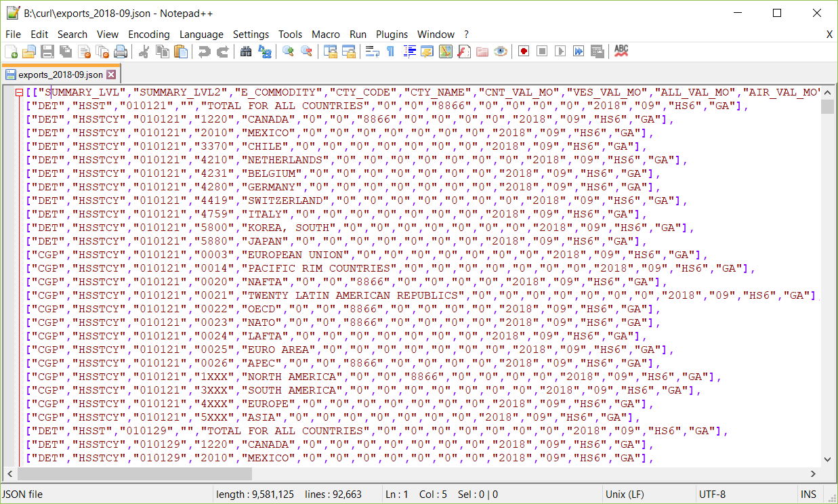Open the Document Map panel icon
The image size is (838, 504).
[445, 51]
